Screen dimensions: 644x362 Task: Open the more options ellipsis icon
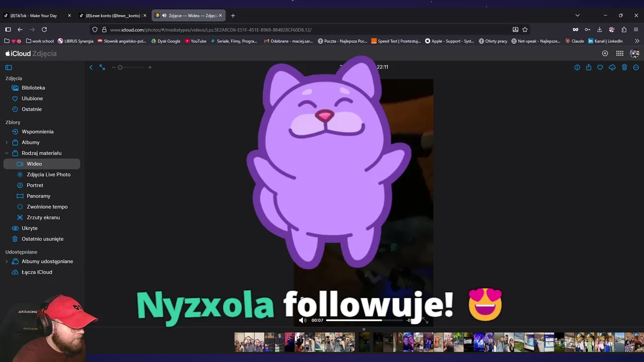[x=636, y=67]
